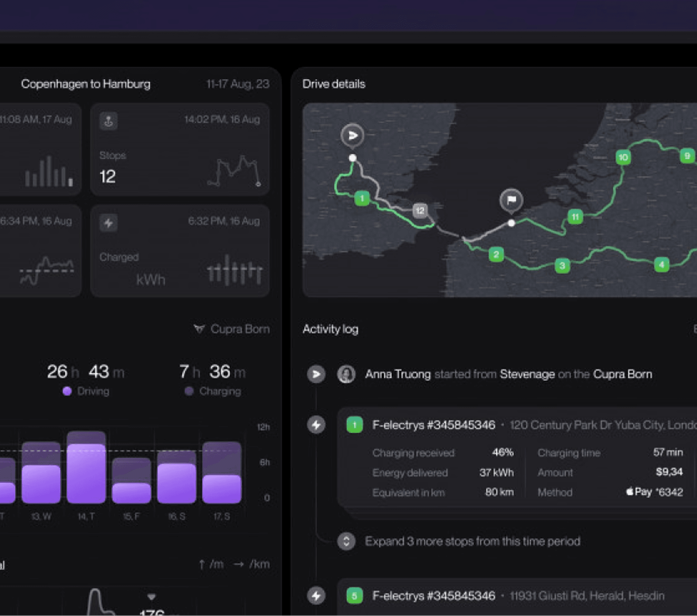The width and height of the screenshot is (697, 616).
Task: Select the 14, T bar in chart
Action: point(86,467)
